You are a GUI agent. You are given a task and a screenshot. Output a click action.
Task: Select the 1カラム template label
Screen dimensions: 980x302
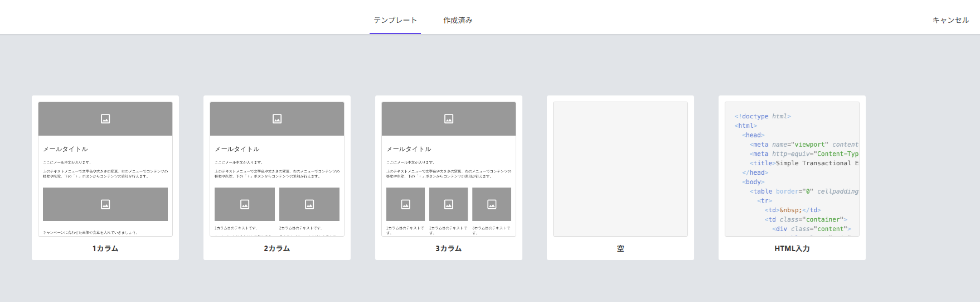105,248
